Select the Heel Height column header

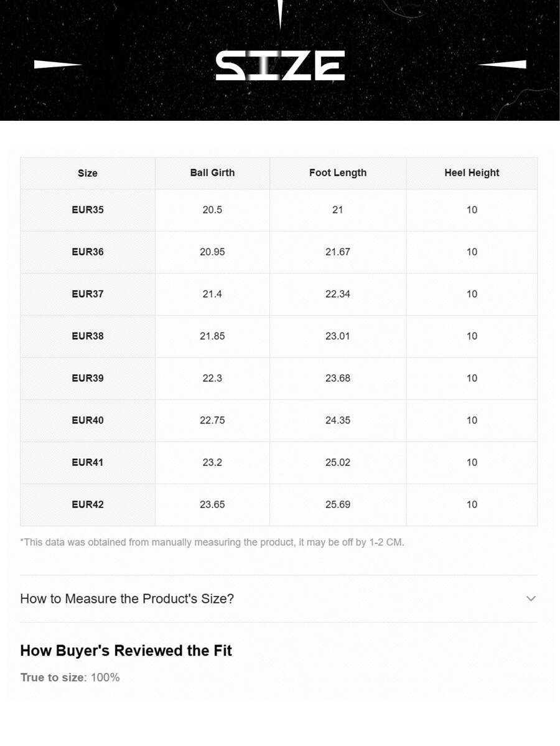pyautogui.click(x=472, y=172)
